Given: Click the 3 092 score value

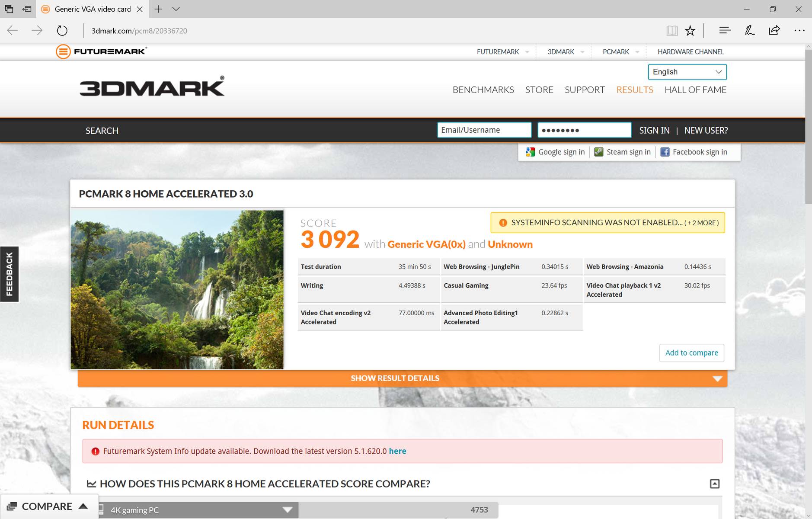Looking at the screenshot, I should tap(330, 239).
